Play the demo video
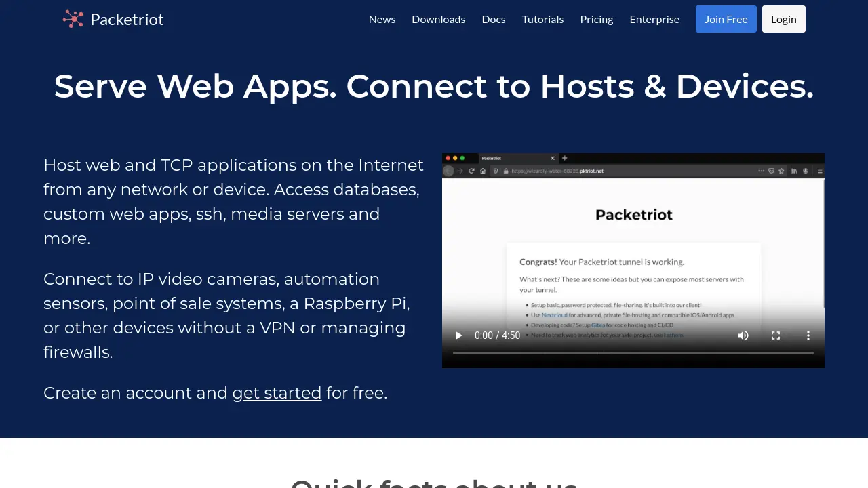Image resolution: width=868 pixels, height=488 pixels. click(458, 335)
